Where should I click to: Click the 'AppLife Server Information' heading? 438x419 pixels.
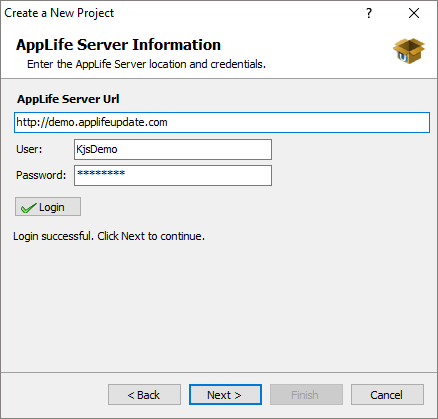pos(118,45)
